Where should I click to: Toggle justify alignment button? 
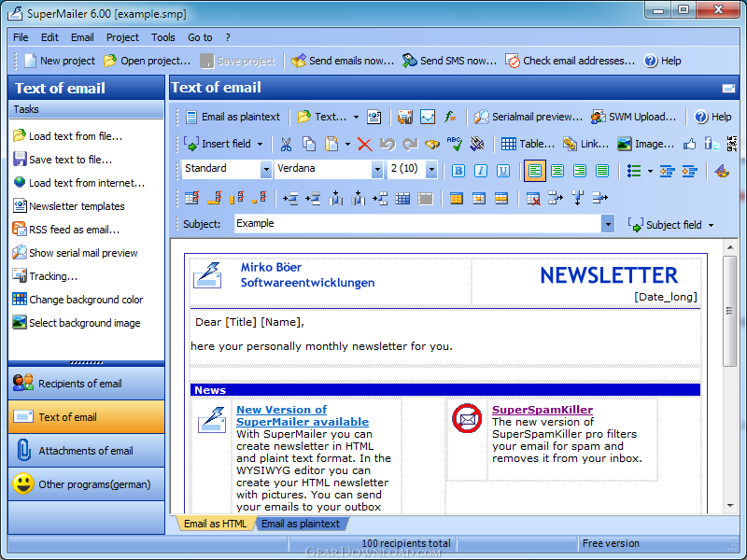pos(602,171)
